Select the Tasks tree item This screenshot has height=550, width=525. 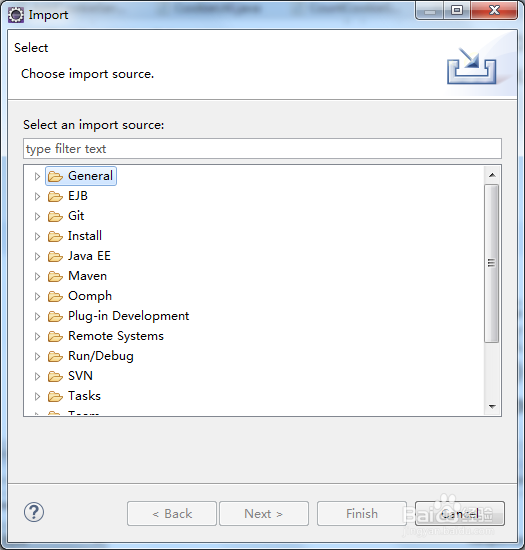click(84, 396)
